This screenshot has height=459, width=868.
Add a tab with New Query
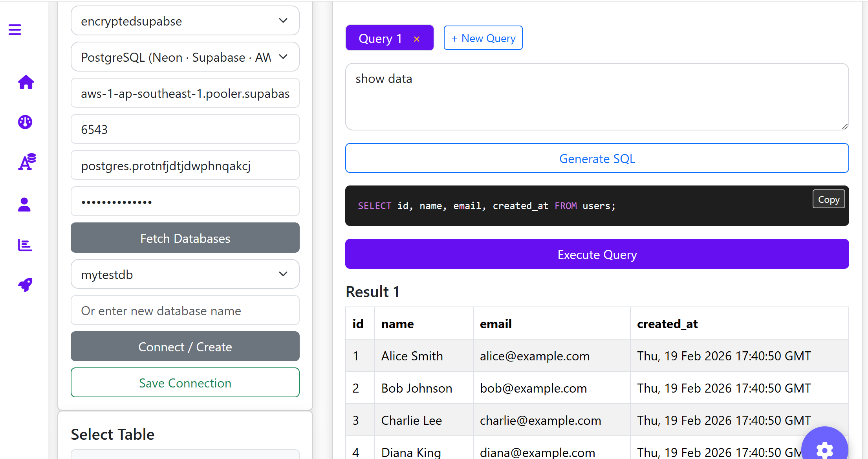(483, 38)
